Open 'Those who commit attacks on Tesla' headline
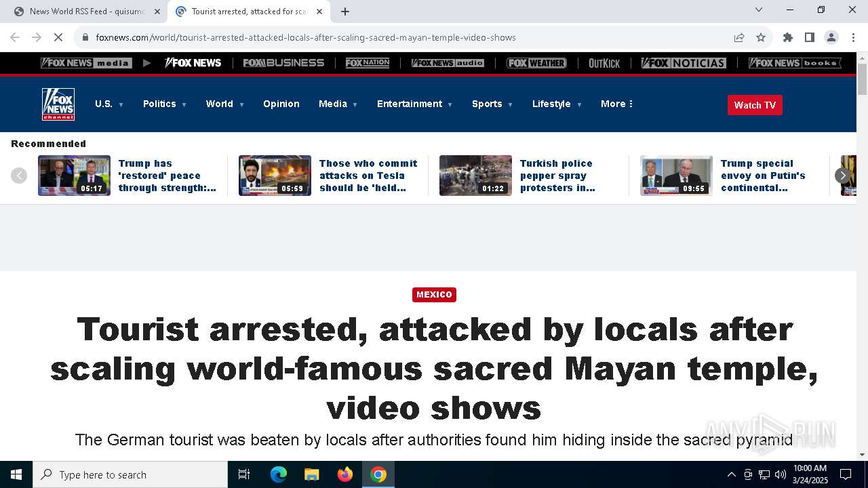Screen dimensions: 868x488 (368, 176)
